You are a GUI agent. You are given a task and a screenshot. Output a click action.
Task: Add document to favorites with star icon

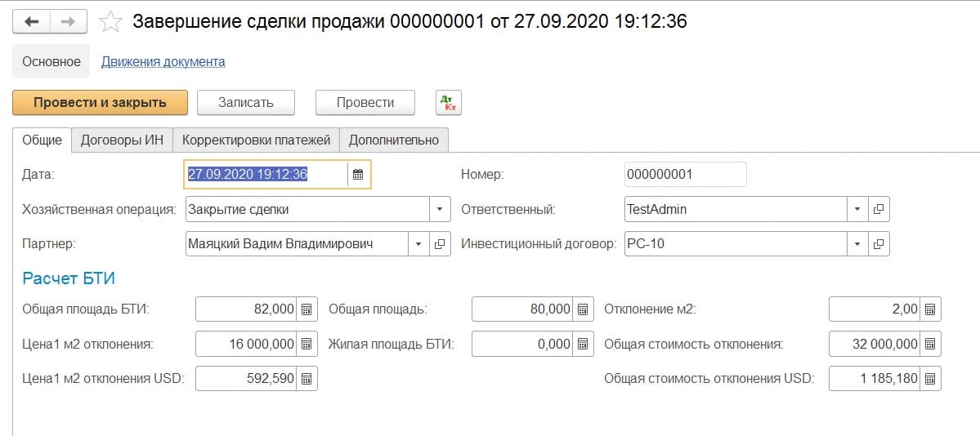(110, 22)
